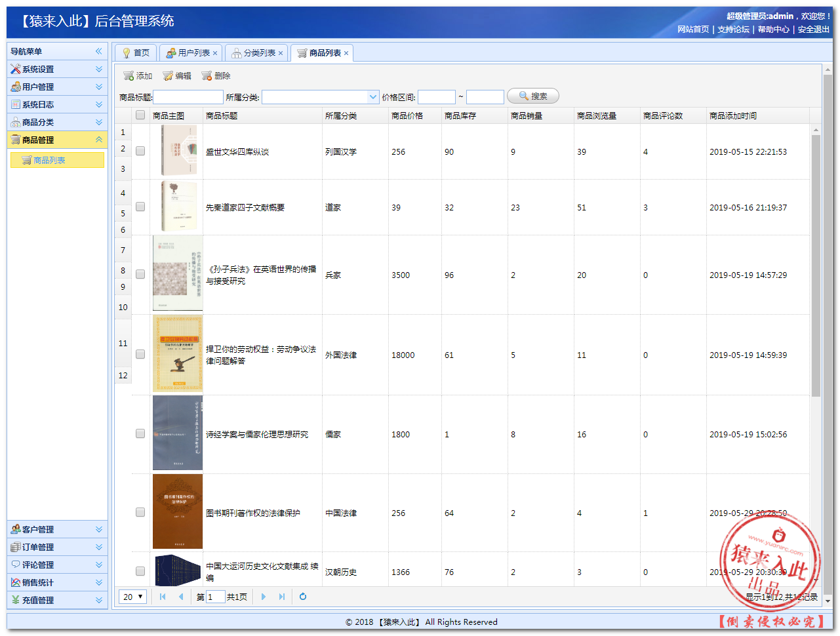Click the 删除 (delete) product icon

click(x=207, y=76)
